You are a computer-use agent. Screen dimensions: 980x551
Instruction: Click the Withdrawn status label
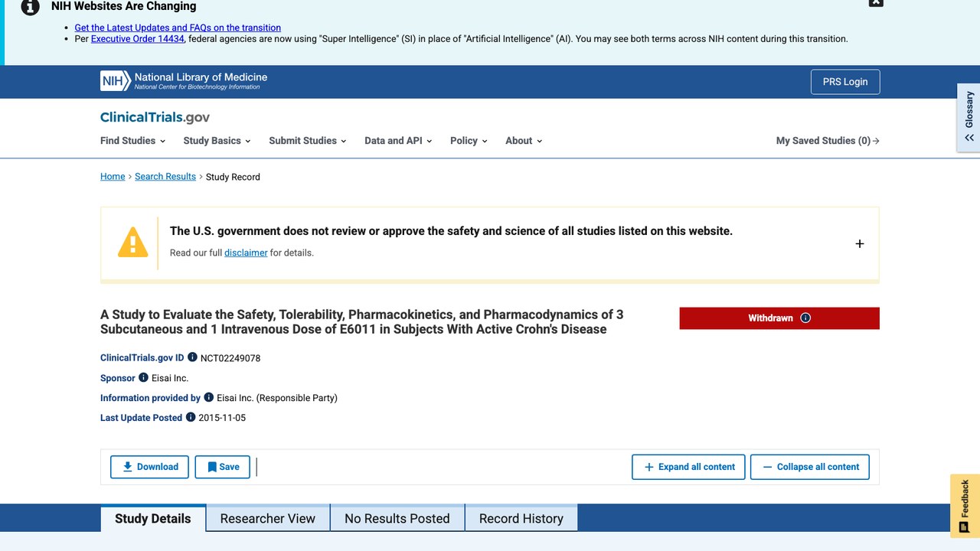pyautogui.click(x=770, y=318)
